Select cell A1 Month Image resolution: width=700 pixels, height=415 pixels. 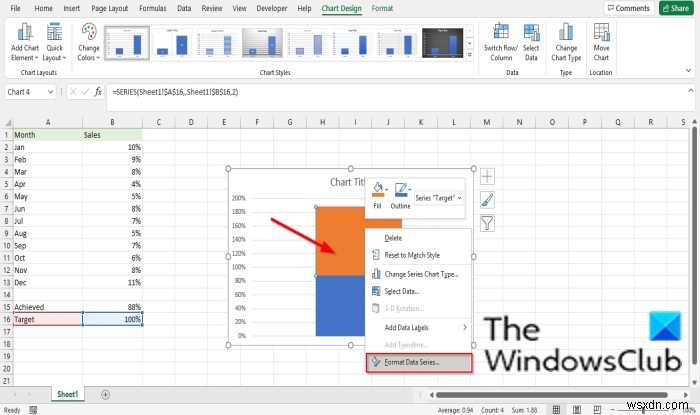(x=48, y=135)
